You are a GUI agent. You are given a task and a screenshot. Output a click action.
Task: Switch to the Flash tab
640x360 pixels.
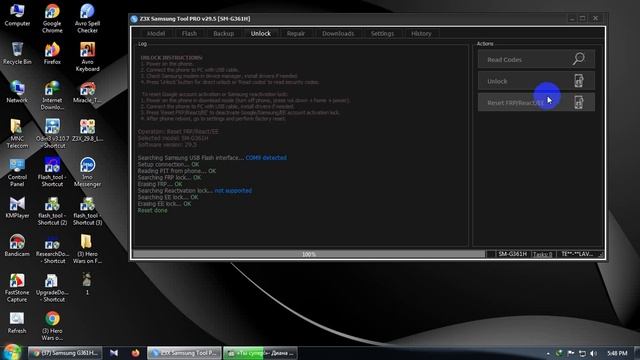(189, 33)
